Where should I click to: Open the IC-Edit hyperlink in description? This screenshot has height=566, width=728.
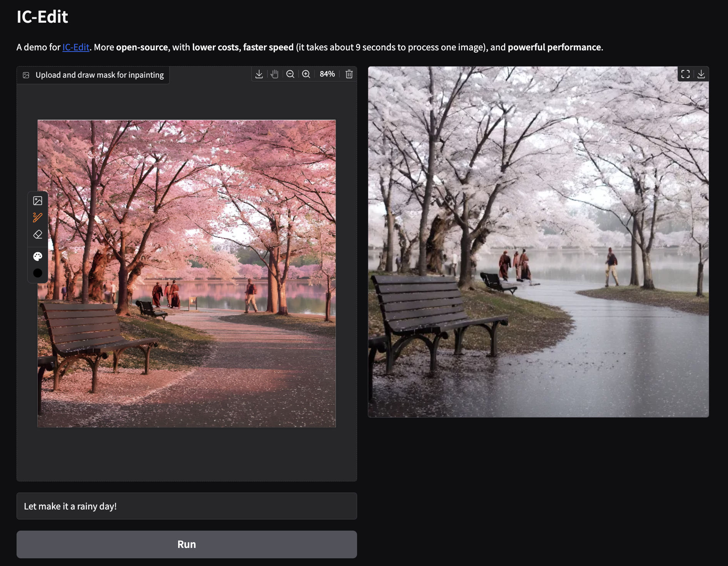76,47
